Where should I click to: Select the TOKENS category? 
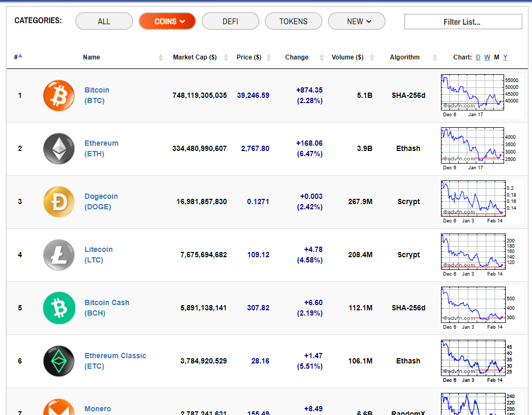[x=294, y=22]
